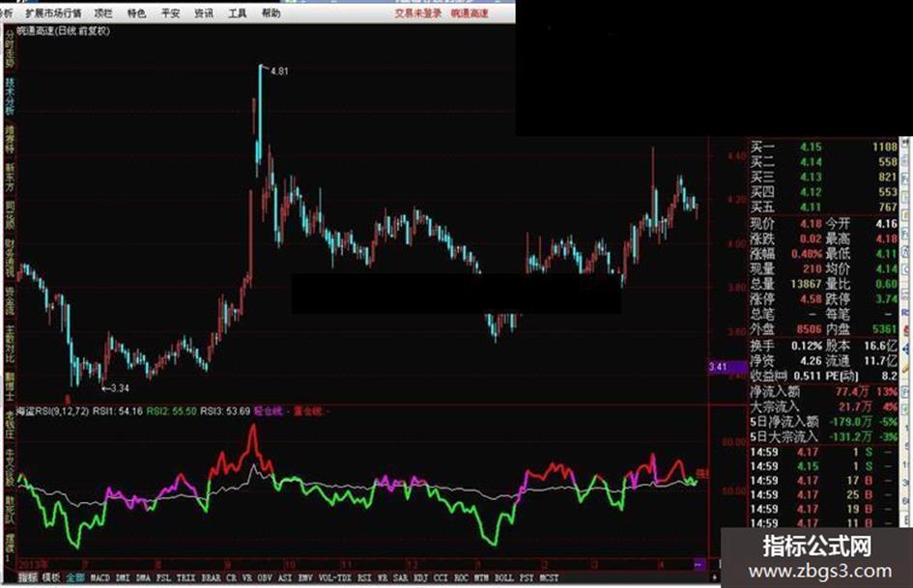
Task: Choose the VR indicator
Action: [247, 577]
